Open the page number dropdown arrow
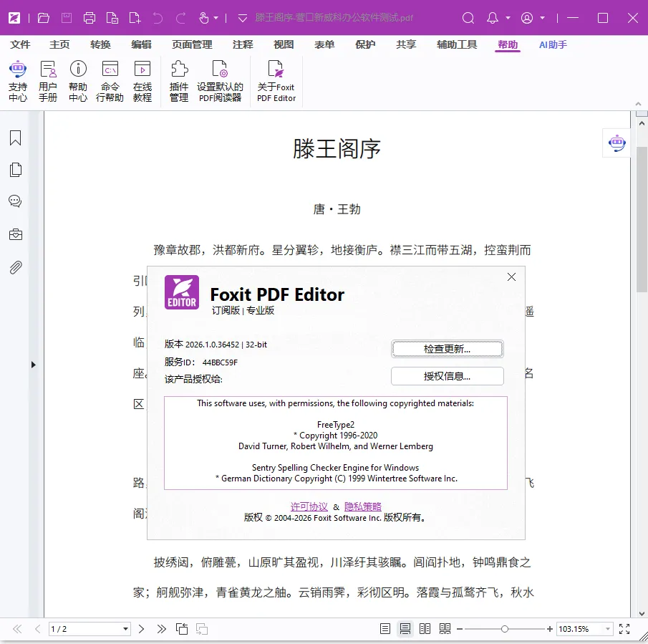The height and width of the screenshot is (644, 648). (x=125, y=629)
